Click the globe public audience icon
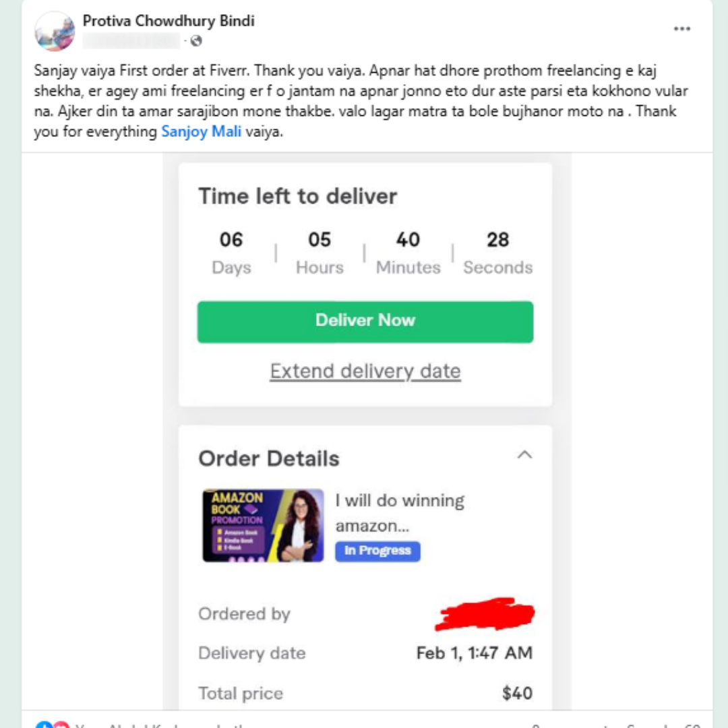This screenshot has width=728, height=728. [196, 41]
